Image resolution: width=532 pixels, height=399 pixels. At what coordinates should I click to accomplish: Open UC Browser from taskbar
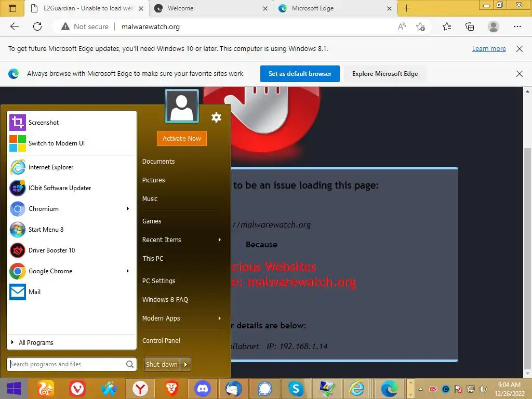46,389
